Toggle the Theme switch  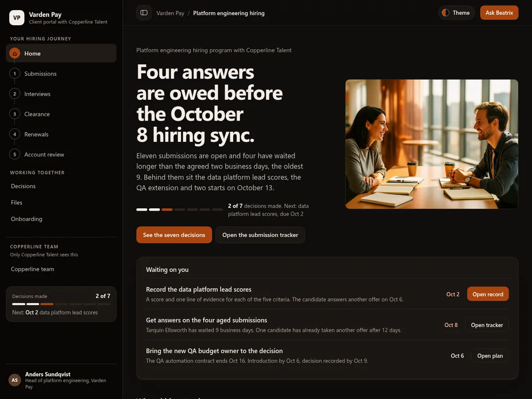456,13
